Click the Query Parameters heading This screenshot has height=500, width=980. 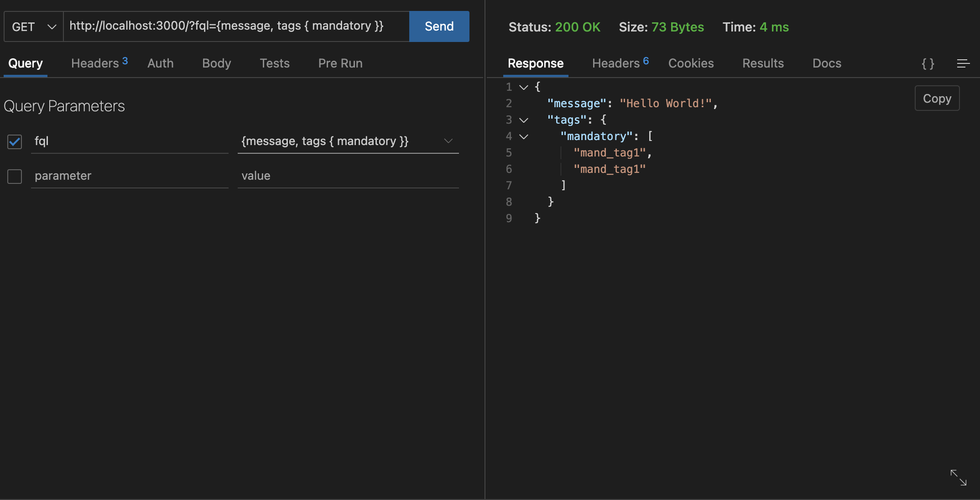(64, 106)
